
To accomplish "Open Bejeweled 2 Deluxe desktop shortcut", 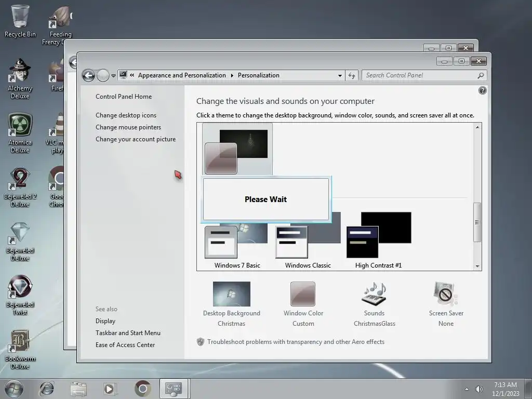I will pos(20,187).
